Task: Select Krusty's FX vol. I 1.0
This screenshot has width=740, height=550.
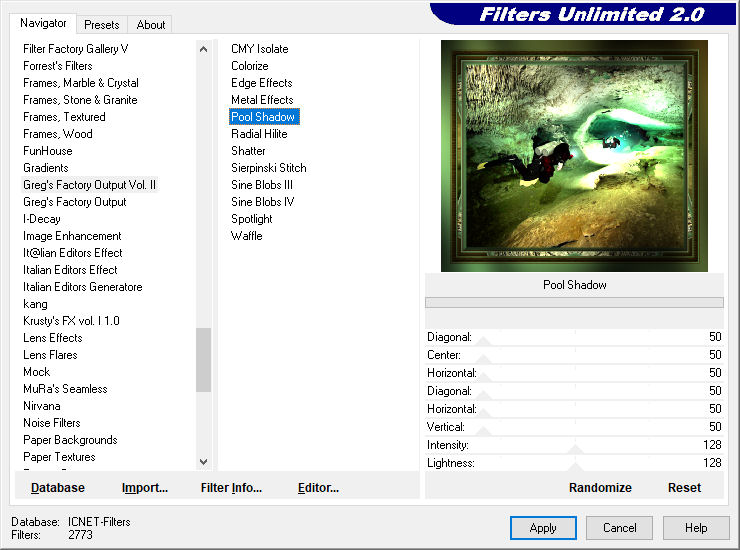Action: (x=71, y=321)
